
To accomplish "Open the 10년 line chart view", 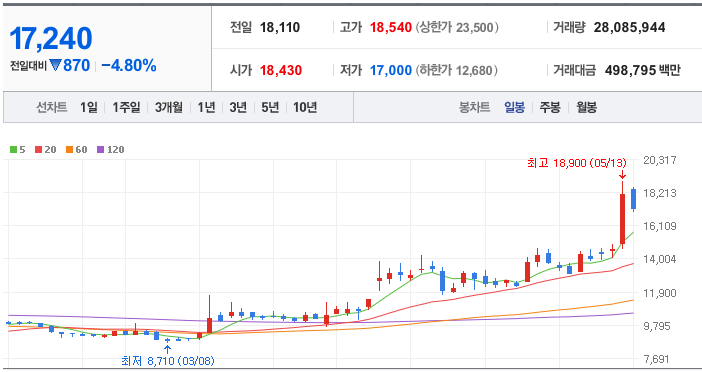I will coord(305,107).
